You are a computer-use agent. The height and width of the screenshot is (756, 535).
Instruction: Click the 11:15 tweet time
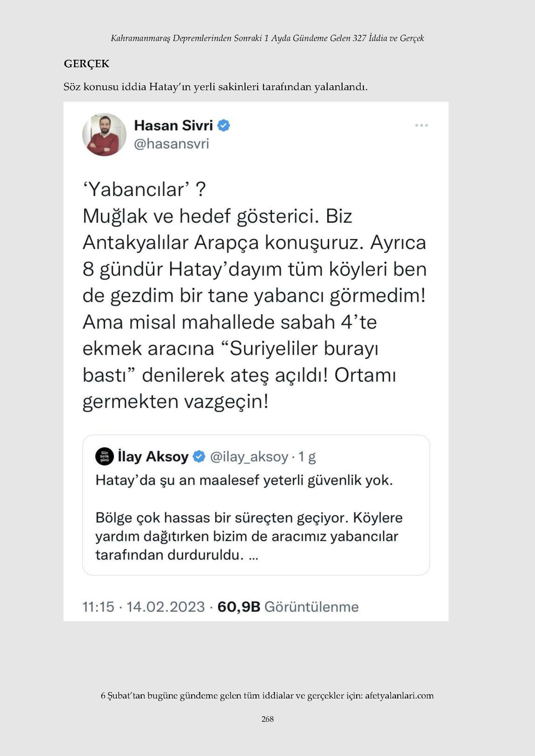(98, 607)
